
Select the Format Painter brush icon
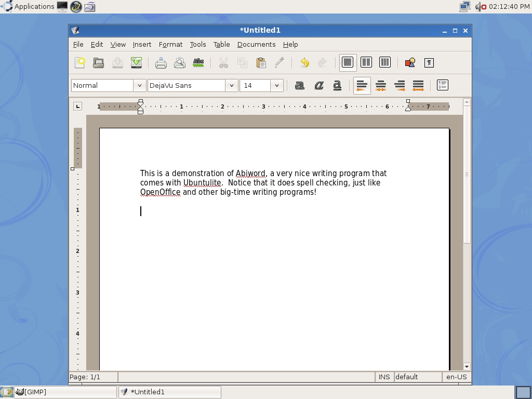click(x=280, y=63)
